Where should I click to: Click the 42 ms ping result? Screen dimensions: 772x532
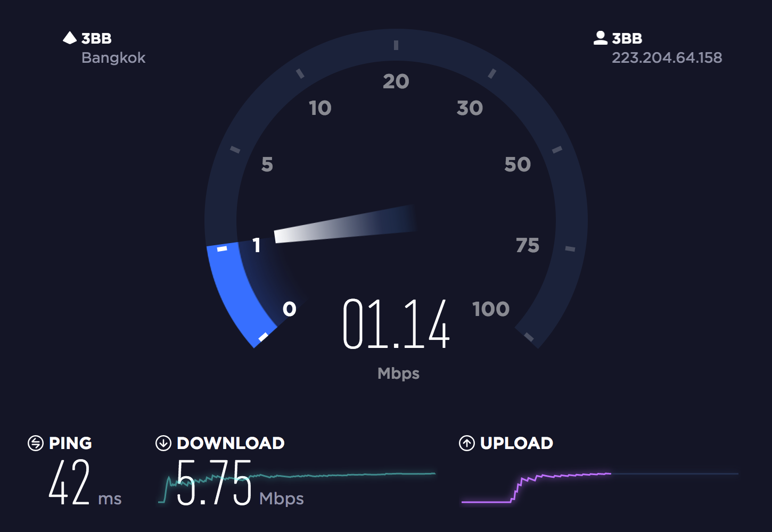pyautogui.click(x=85, y=483)
